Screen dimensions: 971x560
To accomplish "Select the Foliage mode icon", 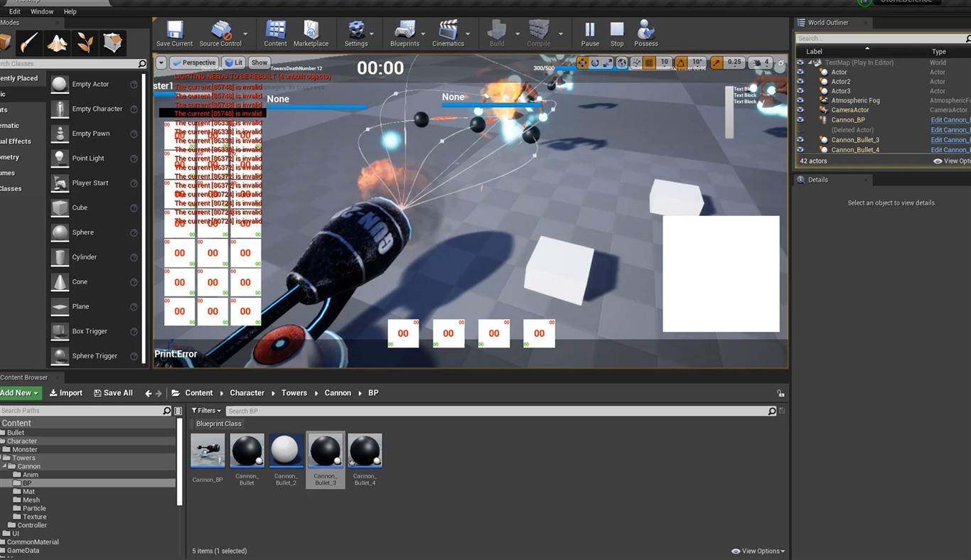I will [x=85, y=43].
